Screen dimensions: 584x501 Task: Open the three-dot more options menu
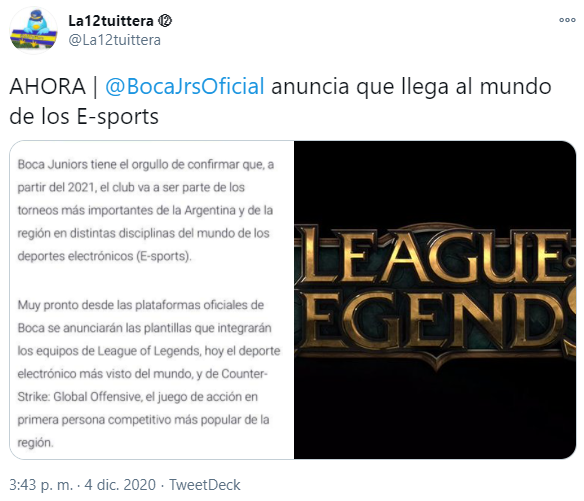(x=567, y=20)
